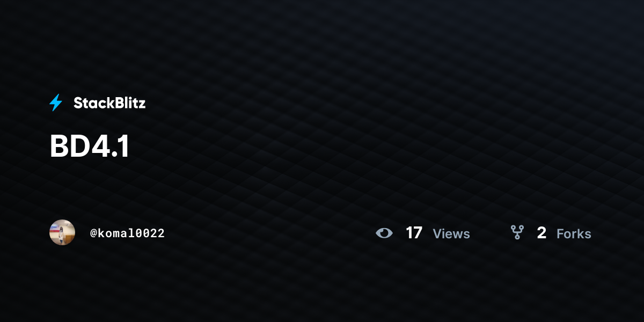Visit the @komal0022 username link
The image size is (644, 322).
coord(127,233)
